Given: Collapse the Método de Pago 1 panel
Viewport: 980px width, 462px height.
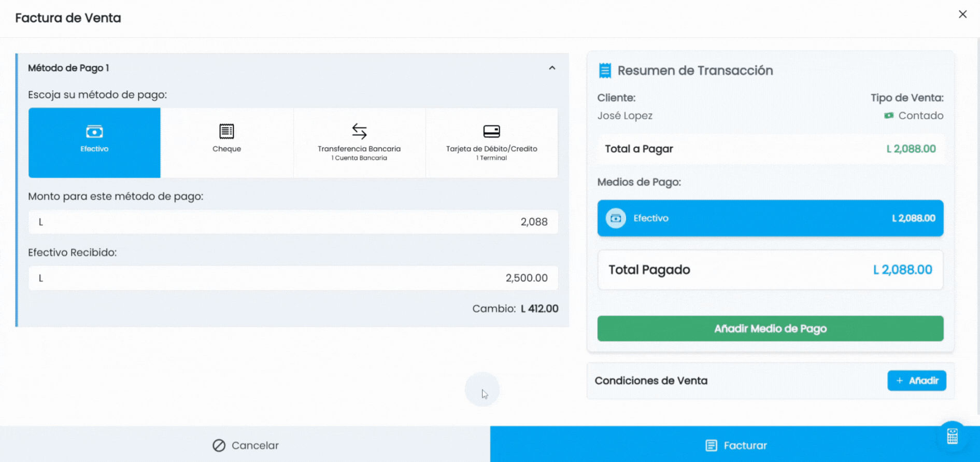Looking at the screenshot, I should point(552,68).
